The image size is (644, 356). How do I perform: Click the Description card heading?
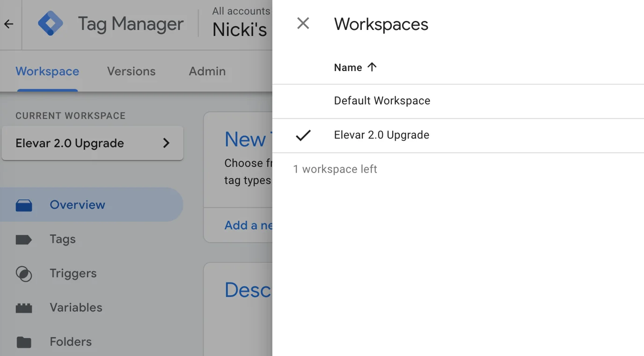[248, 290]
